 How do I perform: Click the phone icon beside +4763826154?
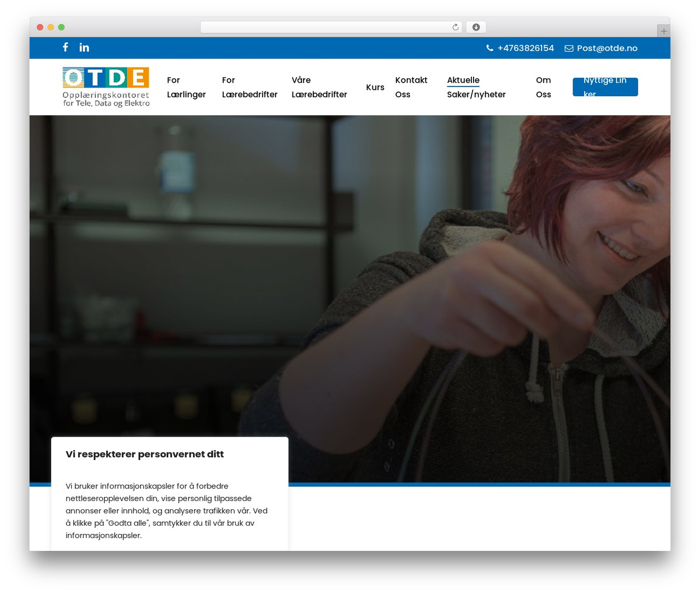coord(490,48)
